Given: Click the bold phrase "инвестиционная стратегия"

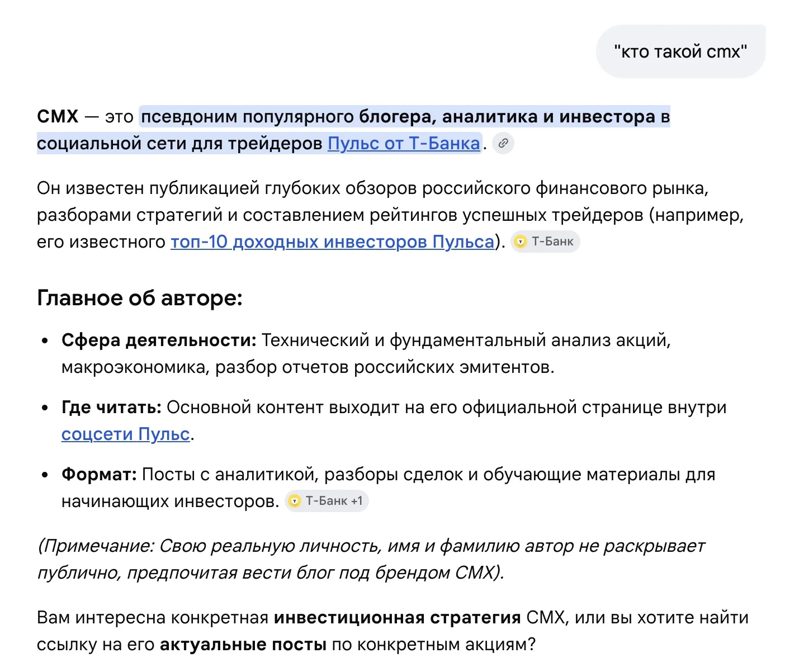Looking at the screenshot, I should [398, 618].
